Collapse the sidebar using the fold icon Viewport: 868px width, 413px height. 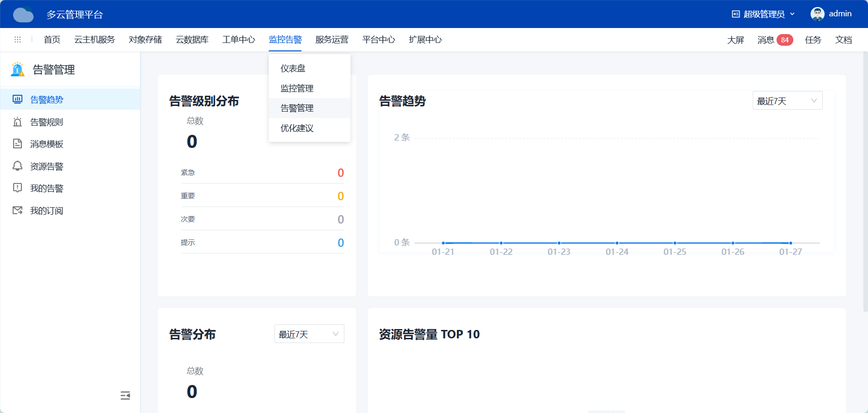point(125,396)
